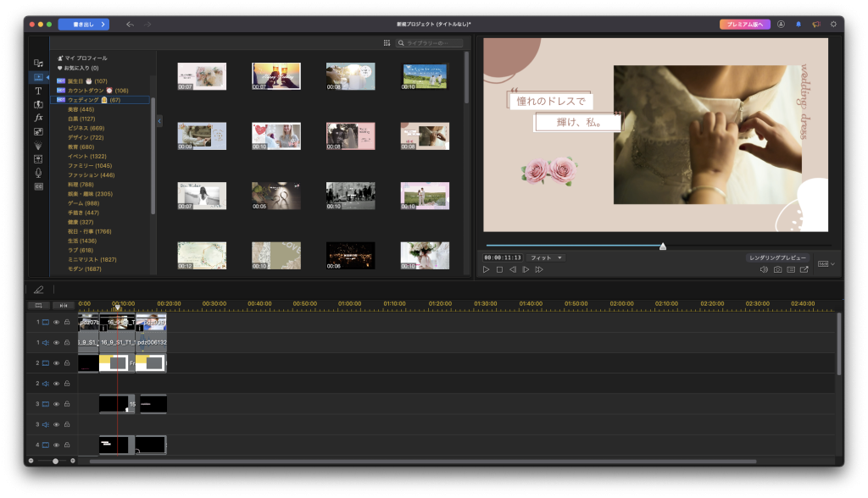Viewport: 868px width, 498px height.
Task: Open the Effects room (fx icon)
Action: pyautogui.click(x=38, y=118)
